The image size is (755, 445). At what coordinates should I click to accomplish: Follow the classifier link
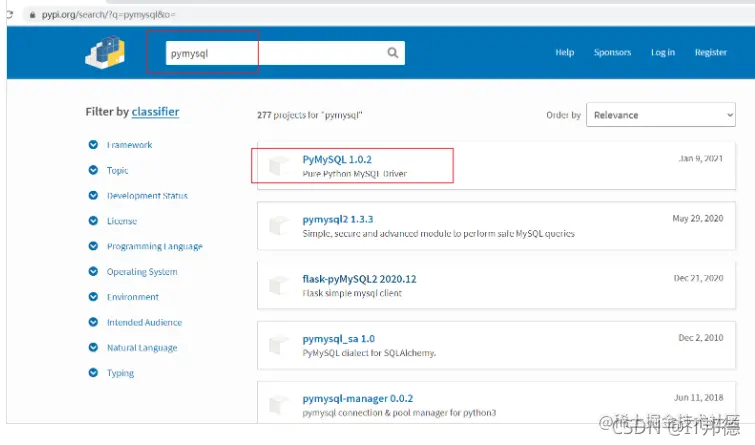[156, 112]
